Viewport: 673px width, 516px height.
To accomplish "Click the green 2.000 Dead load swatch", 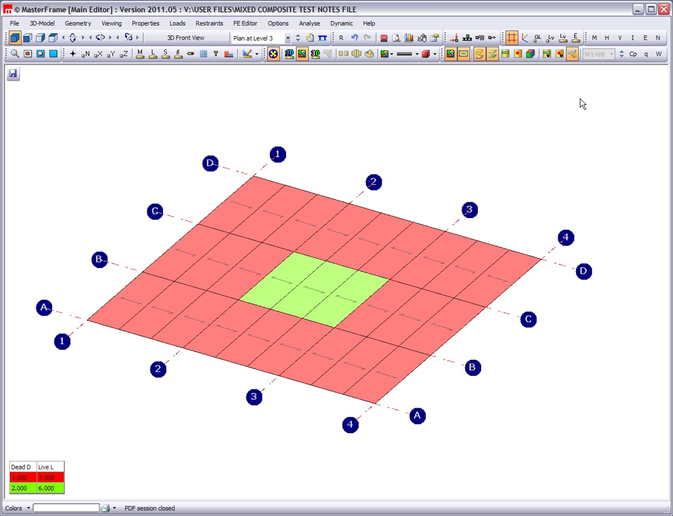I will coord(21,487).
